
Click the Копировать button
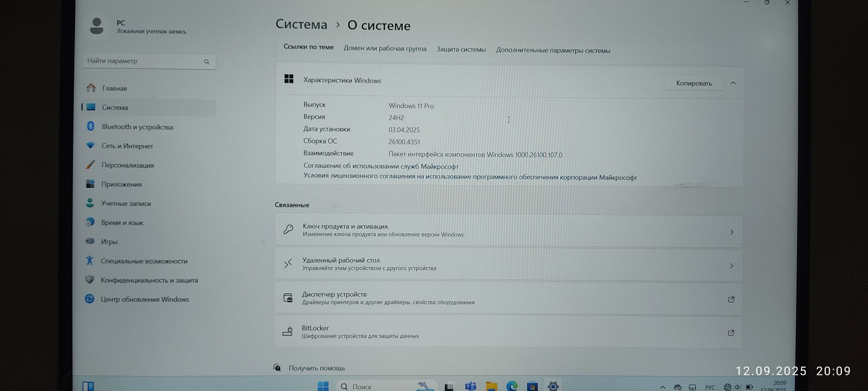(694, 83)
